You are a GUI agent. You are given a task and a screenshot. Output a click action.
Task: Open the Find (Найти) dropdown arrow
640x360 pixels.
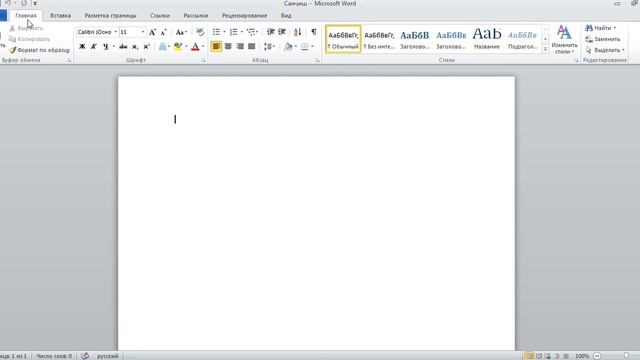point(615,28)
